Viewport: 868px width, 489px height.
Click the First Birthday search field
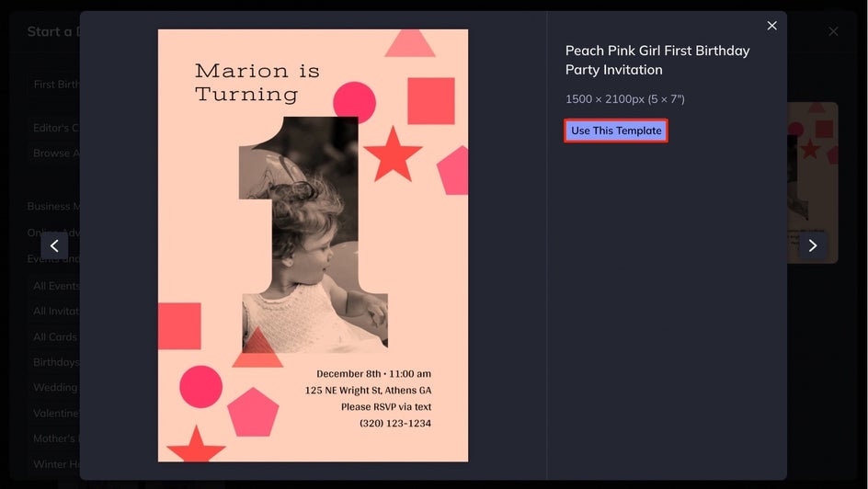coord(53,85)
